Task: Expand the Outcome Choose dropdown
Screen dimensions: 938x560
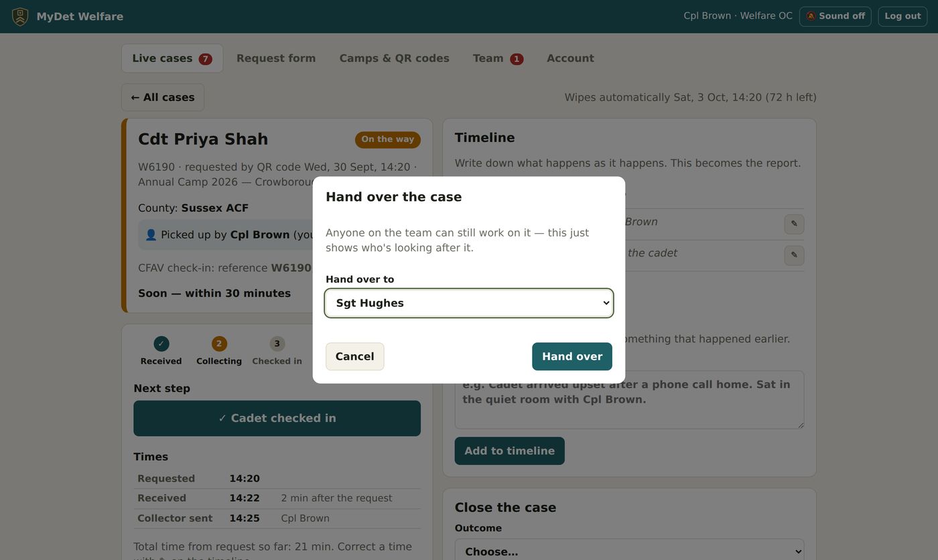Action: pyautogui.click(x=629, y=551)
